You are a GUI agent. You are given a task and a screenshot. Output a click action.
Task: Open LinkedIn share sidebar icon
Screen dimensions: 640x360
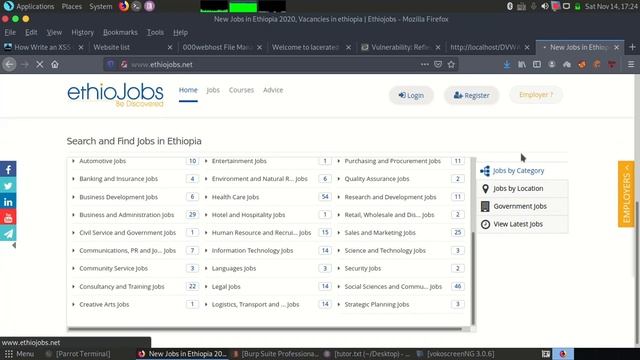click(x=8, y=201)
